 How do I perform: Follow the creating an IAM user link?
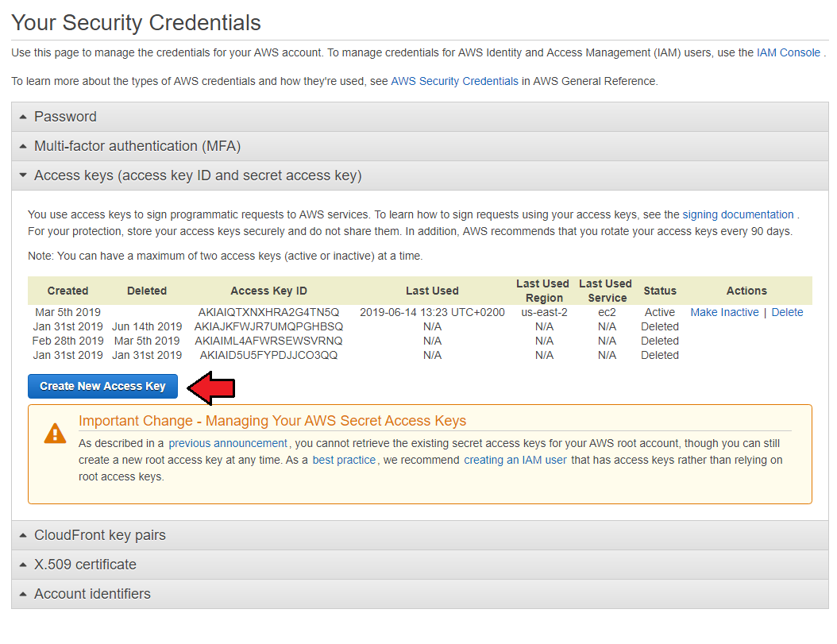[x=515, y=460]
